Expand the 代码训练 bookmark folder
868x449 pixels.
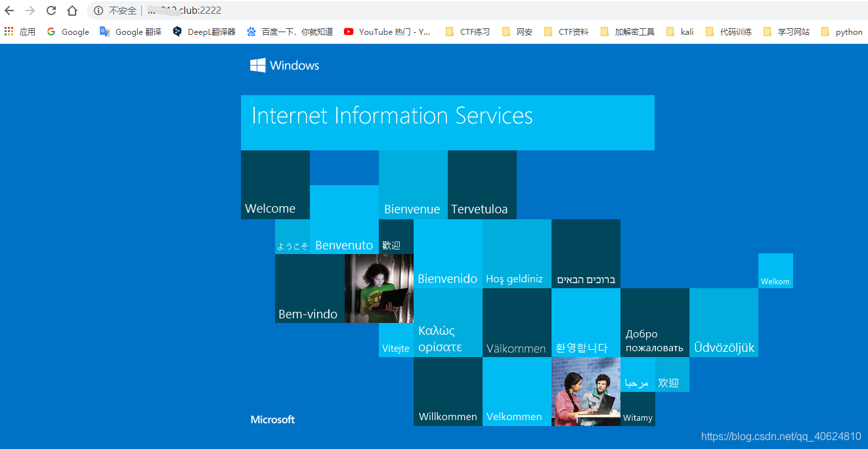pyautogui.click(x=729, y=32)
